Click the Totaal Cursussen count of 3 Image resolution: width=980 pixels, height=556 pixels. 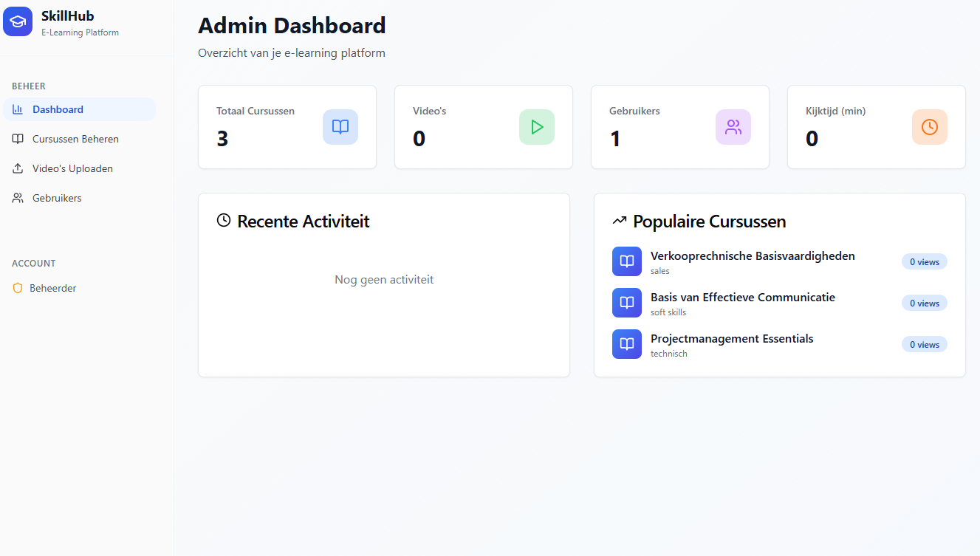click(222, 138)
